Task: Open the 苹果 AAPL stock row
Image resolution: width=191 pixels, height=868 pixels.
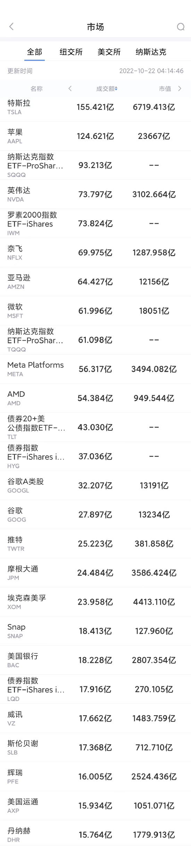Action: pos(95,136)
